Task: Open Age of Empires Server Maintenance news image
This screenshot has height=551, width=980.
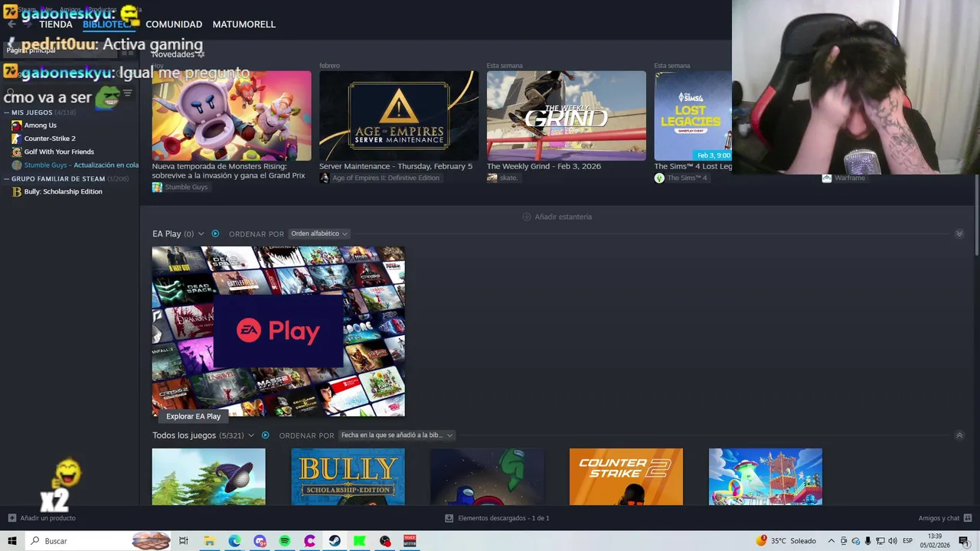Action: (x=399, y=116)
